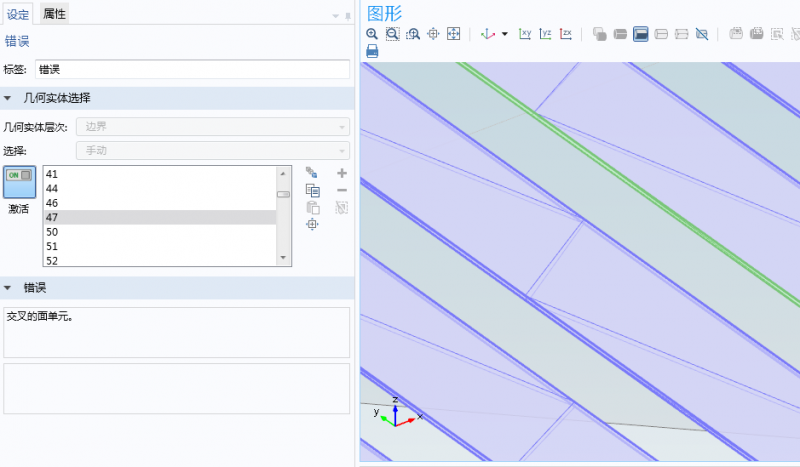Switch to the YZ view
Viewport: 800px width, 467px height.
[x=545, y=34]
